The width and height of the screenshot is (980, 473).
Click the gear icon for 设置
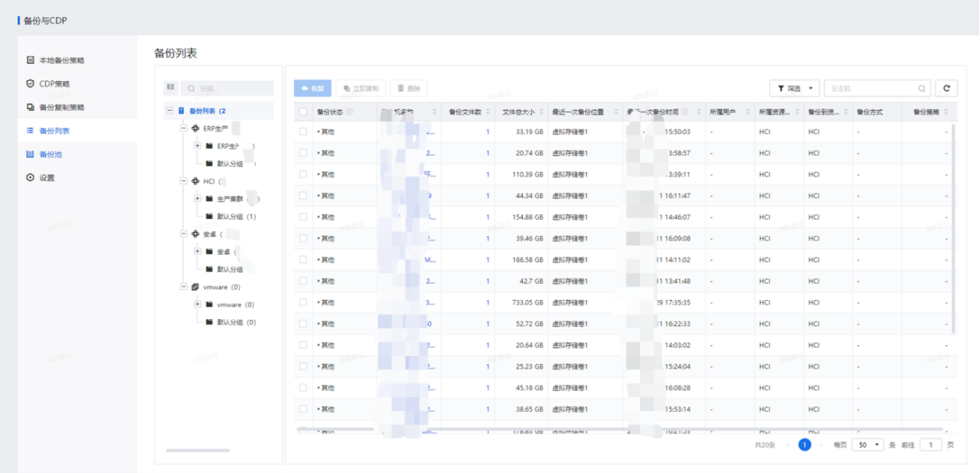pos(30,178)
